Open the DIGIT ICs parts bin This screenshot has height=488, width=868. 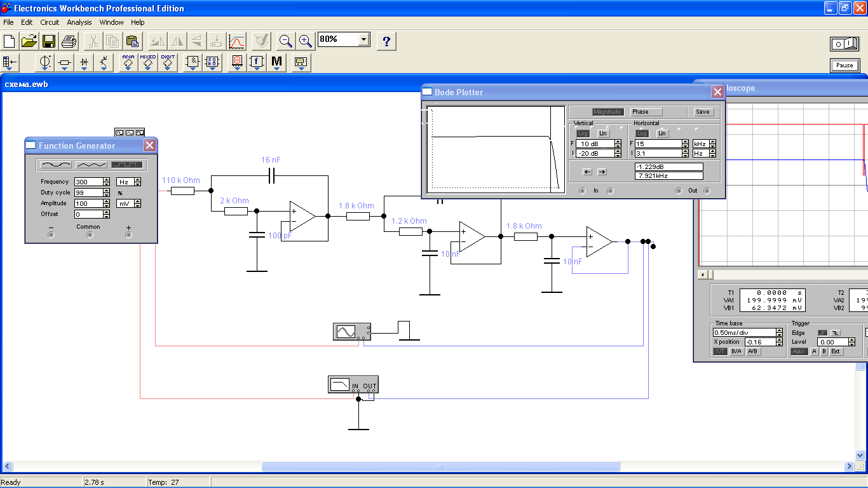(168, 62)
